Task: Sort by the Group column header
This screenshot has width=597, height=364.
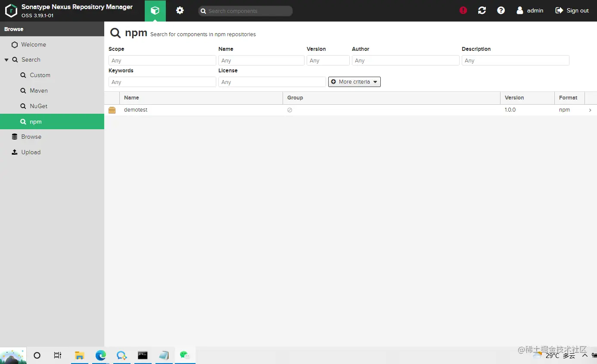Action: [x=392, y=98]
